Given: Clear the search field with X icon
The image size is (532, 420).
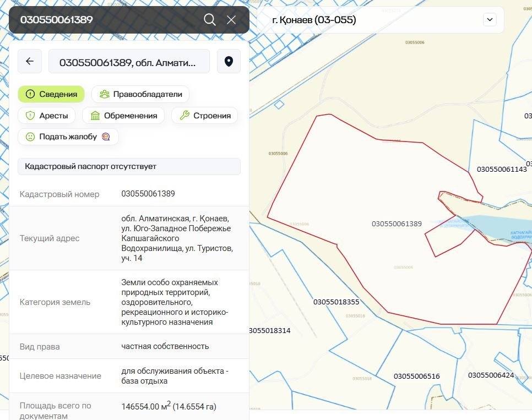Looking at the screenshot, I should [231, 20].
